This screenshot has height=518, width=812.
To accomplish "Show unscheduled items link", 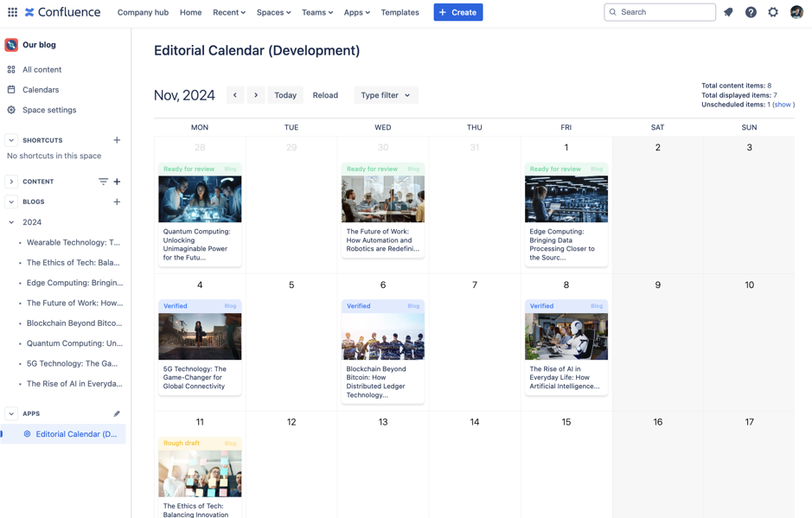I will 783,105.
